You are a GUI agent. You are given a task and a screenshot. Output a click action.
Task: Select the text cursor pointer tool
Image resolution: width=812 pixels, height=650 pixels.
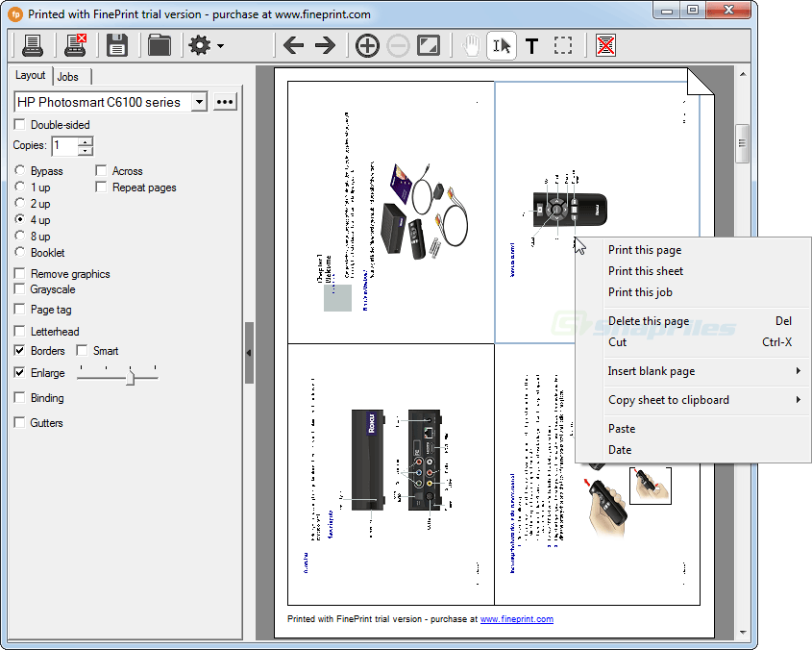tap(502, 45)
